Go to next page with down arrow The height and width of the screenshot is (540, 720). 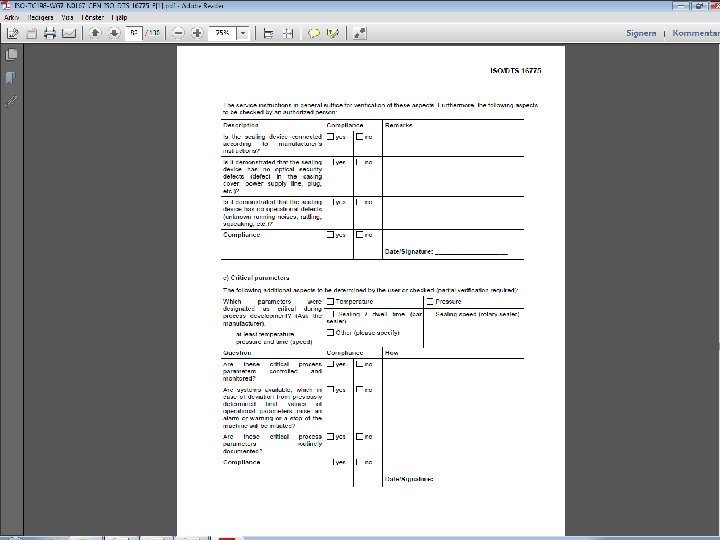point(114,33)
